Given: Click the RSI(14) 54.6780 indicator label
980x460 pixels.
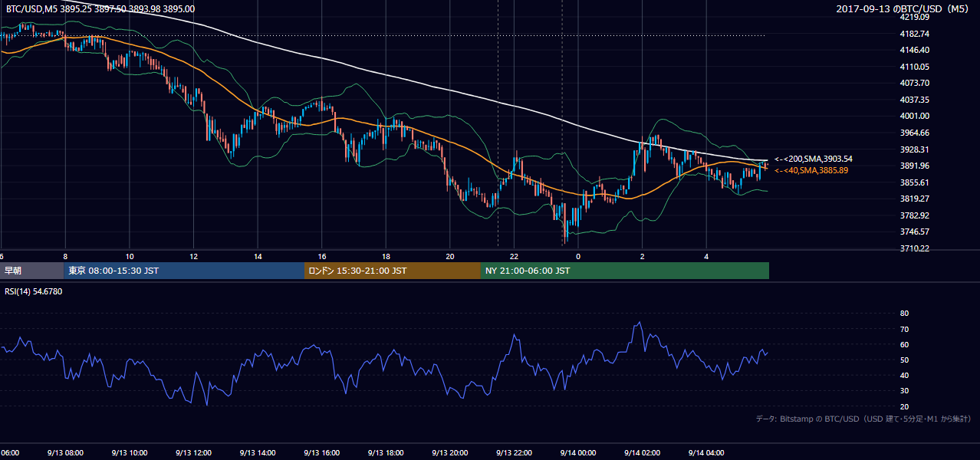Looking at the screenshot, I should [34, 291].
